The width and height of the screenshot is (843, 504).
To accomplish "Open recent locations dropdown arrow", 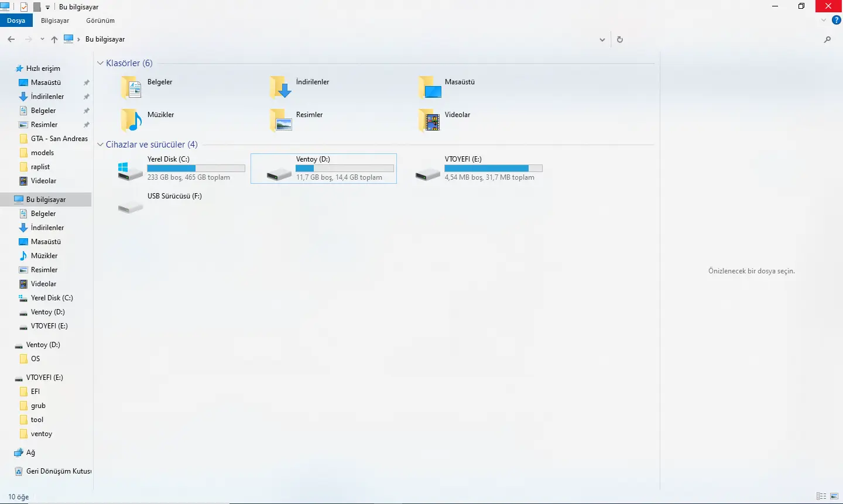I will coord(42,39).
